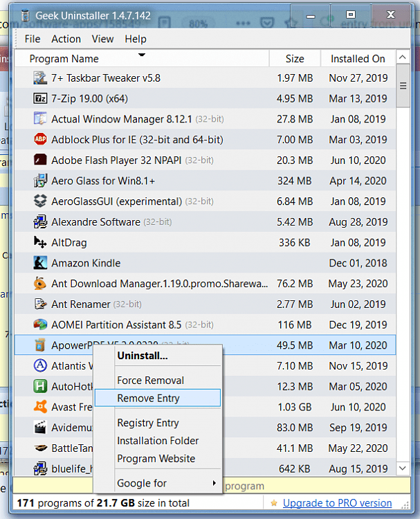Click the Actual Window Manager icon

[40, 119]
